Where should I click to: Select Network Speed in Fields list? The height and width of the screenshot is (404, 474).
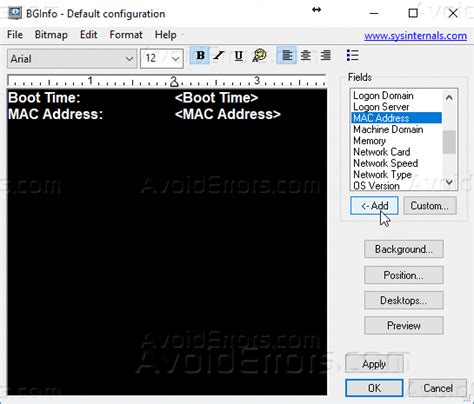396,163
